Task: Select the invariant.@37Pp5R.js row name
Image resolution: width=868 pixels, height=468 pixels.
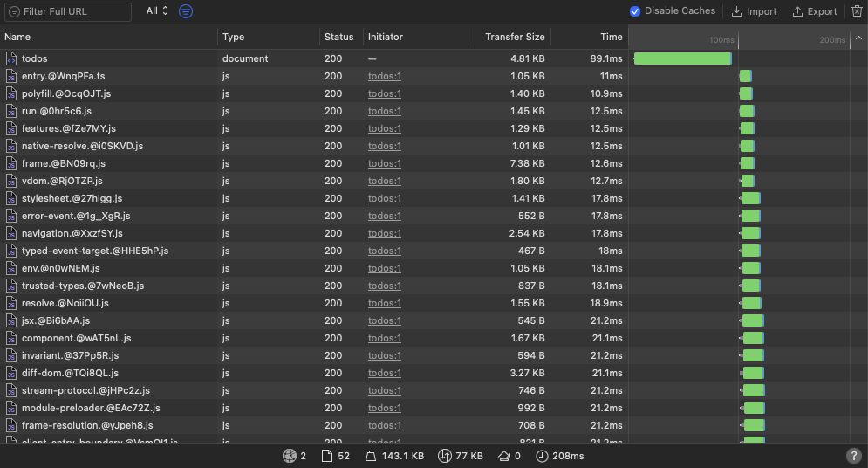Action: (x=70, y=355)
